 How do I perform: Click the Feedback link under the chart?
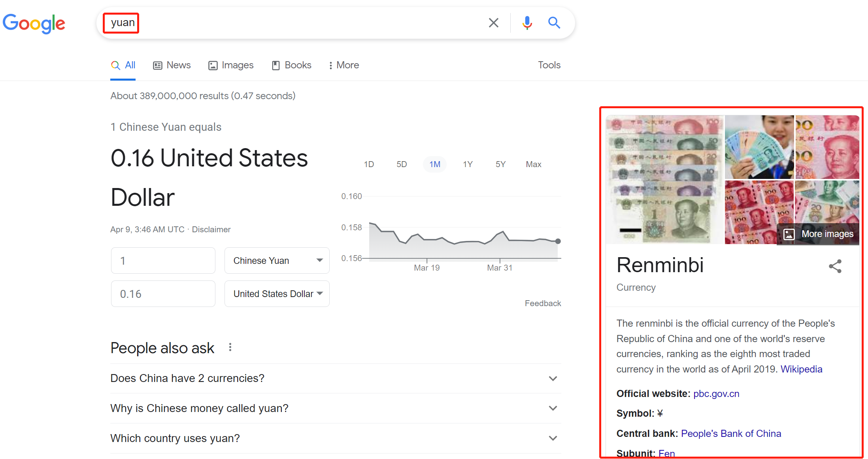[x=543, y=303]
